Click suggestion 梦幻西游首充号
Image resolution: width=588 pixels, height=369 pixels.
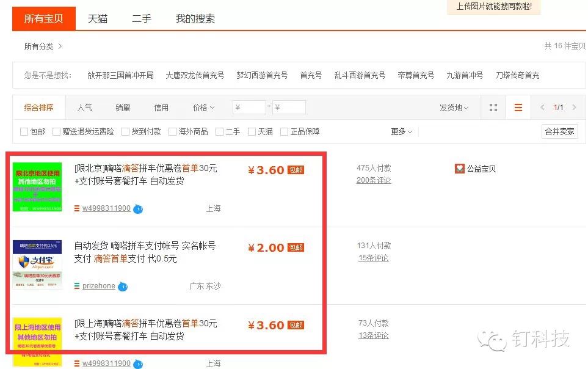[x=262, y=76]
